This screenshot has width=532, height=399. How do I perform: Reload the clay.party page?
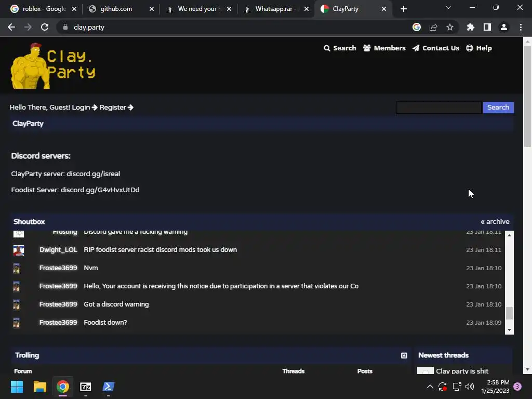45,27
